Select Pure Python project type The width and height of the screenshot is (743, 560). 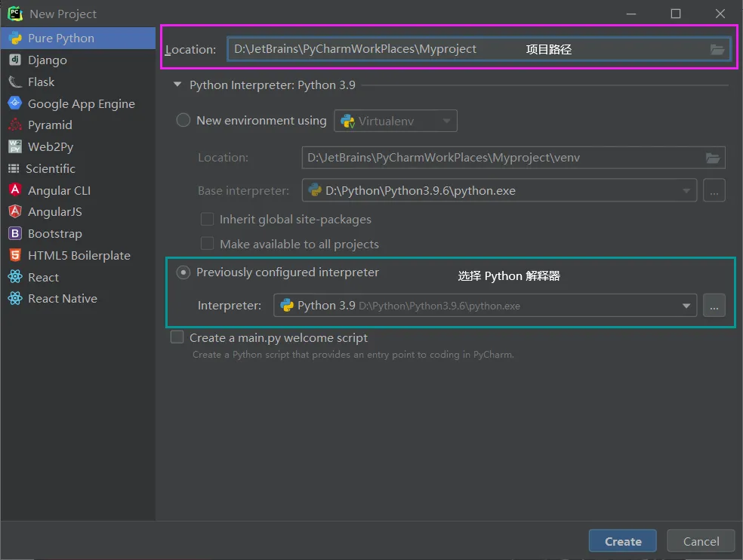point(78,38)
